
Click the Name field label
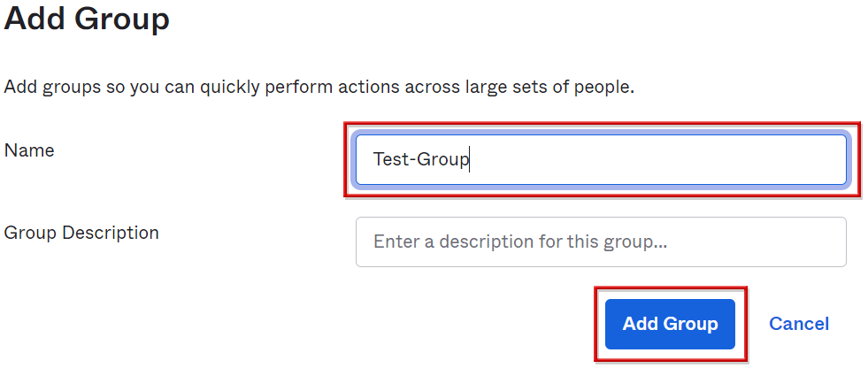pyautogui.click(x=29, y=150)
